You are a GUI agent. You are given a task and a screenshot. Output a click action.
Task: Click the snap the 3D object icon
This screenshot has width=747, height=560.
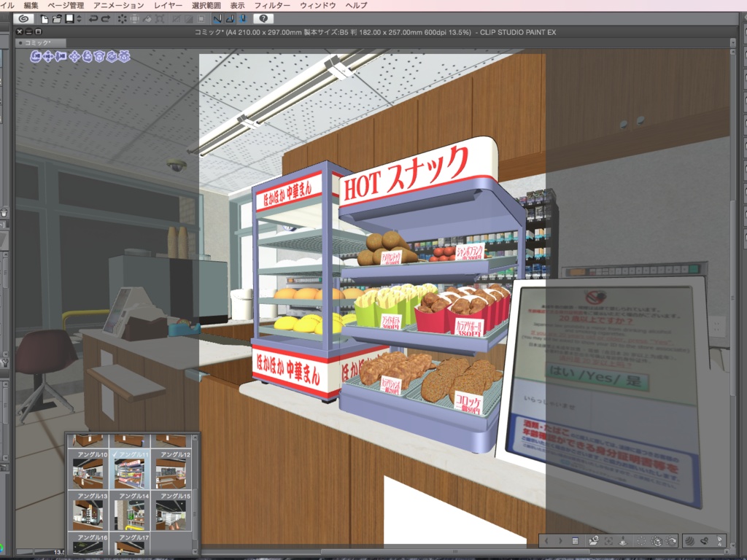pyautogui.click(x=125, y=57)
